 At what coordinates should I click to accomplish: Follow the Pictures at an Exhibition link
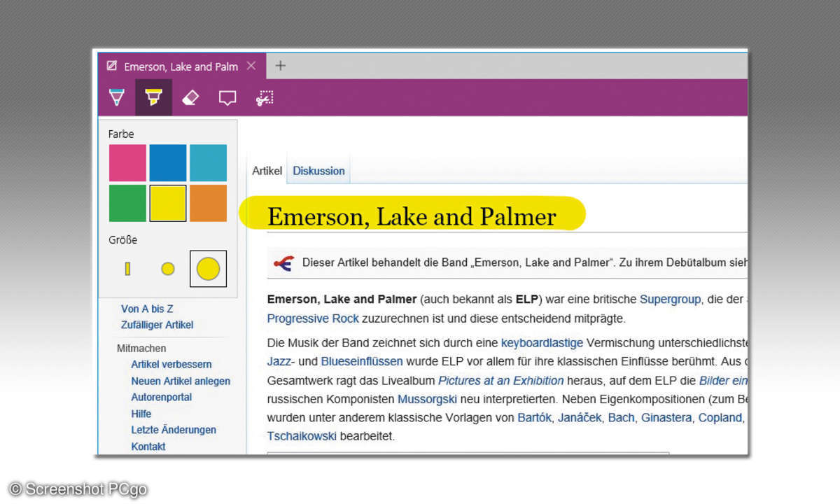coord(501,380)
